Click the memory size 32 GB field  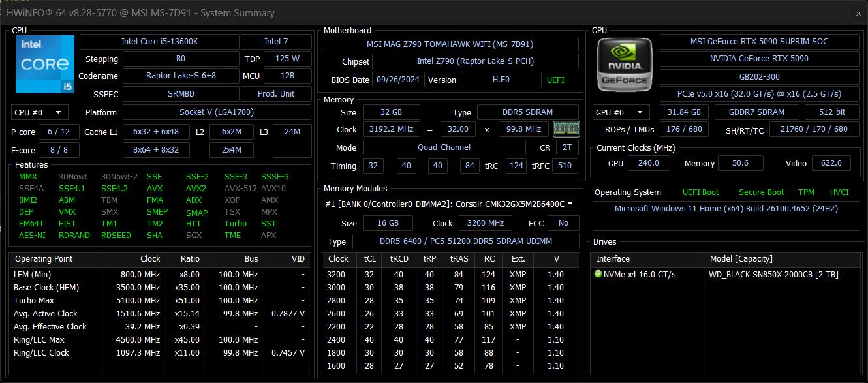tap(391, 113)
